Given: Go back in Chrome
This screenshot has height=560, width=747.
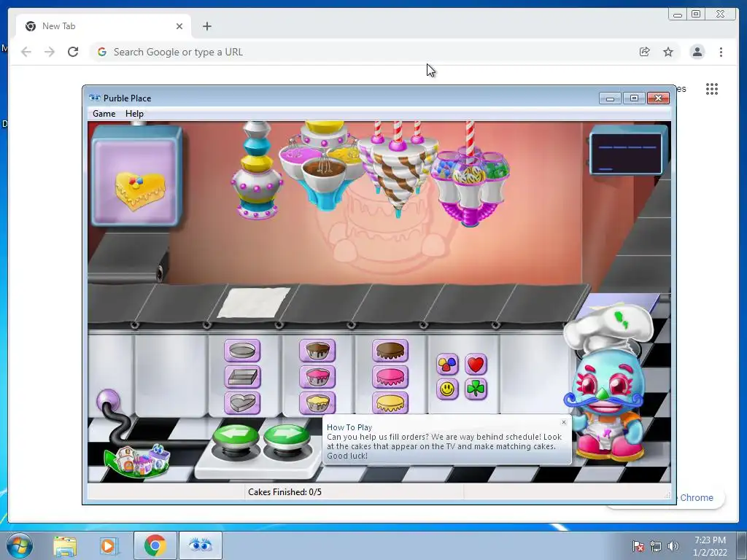Looking at the screenshot, I should click(26, 52).
